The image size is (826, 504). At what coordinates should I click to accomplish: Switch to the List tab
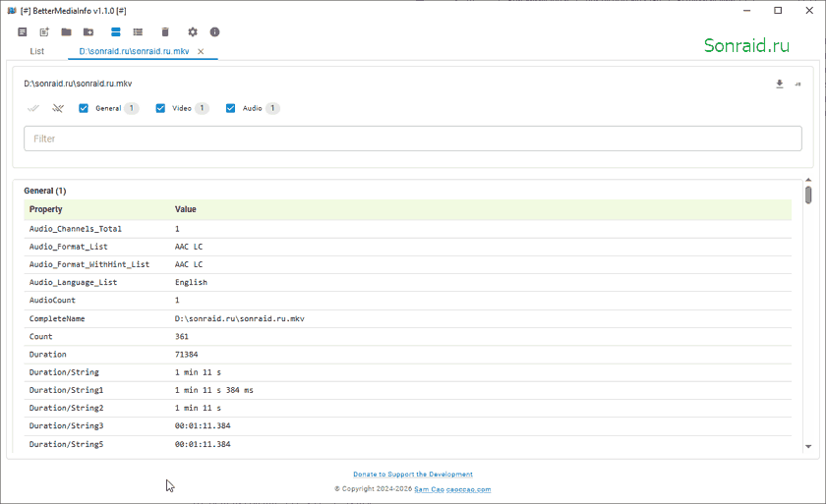(x=37, y=51)
